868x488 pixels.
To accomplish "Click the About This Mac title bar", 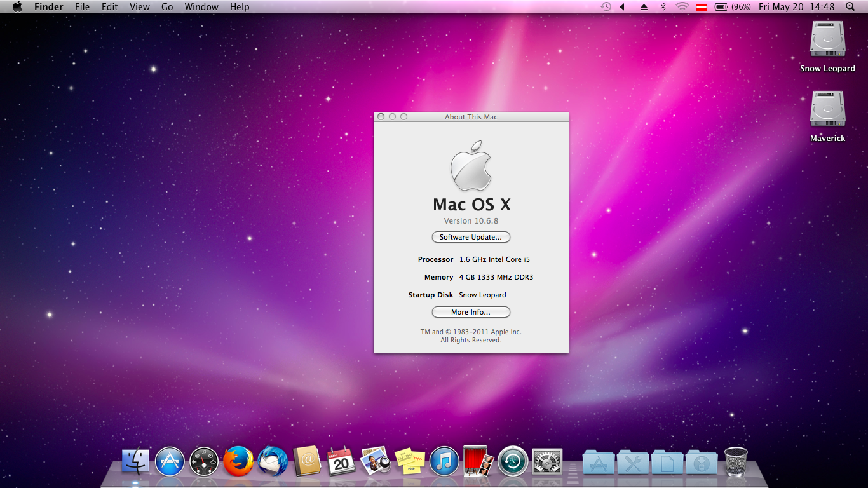I will click(471, 117).
